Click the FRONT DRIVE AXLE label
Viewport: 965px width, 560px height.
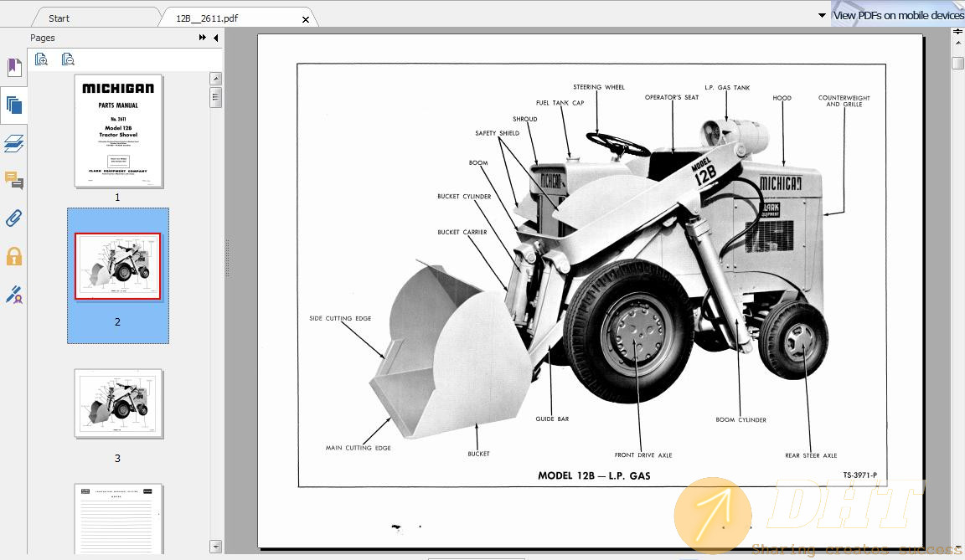pyautogui.click(x=643, y=455)
